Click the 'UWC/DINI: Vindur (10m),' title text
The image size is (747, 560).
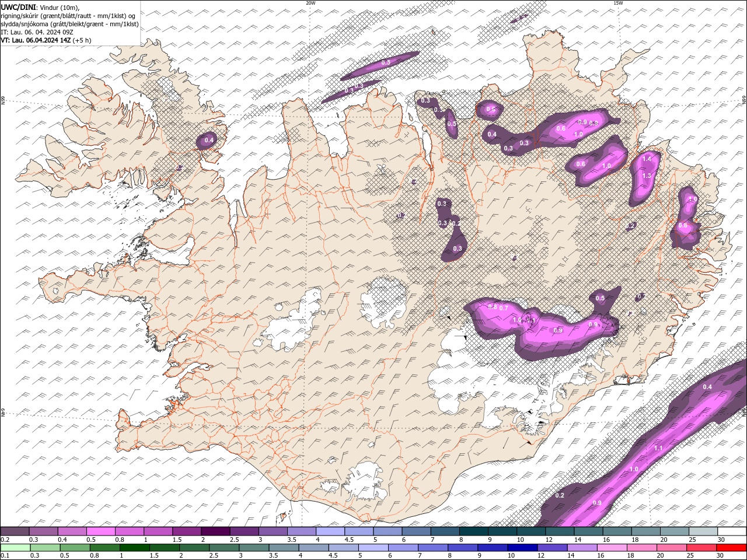(40, 7)
